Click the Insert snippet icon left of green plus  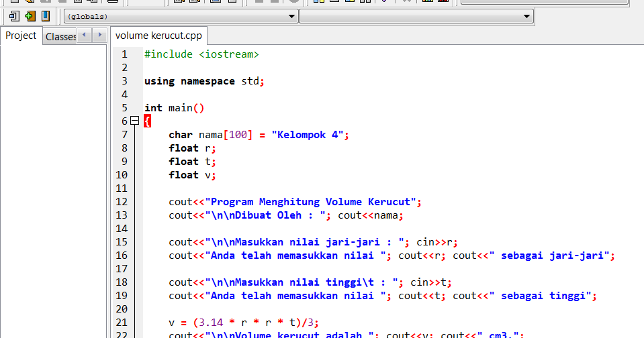[x=14, y=16]
